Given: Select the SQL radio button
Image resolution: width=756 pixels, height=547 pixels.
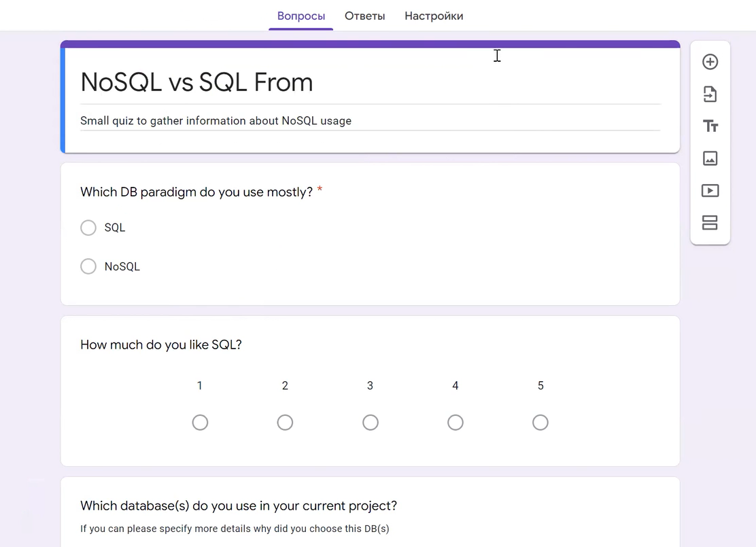Looking at the screenshot, I should click(x=88, y=228).
